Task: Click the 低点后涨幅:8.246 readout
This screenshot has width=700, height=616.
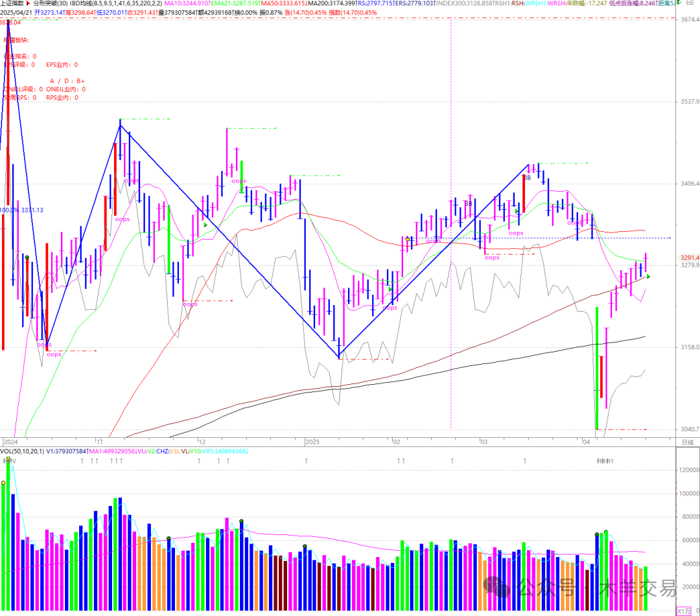Action: click(x=633, y=4)
